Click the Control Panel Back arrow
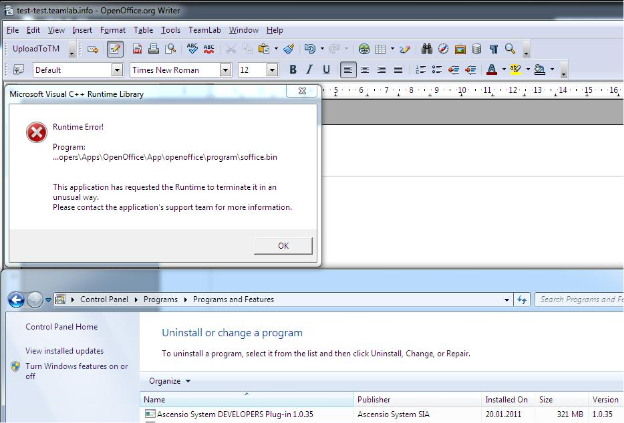624x423 pixels. [x=16, y=299]
